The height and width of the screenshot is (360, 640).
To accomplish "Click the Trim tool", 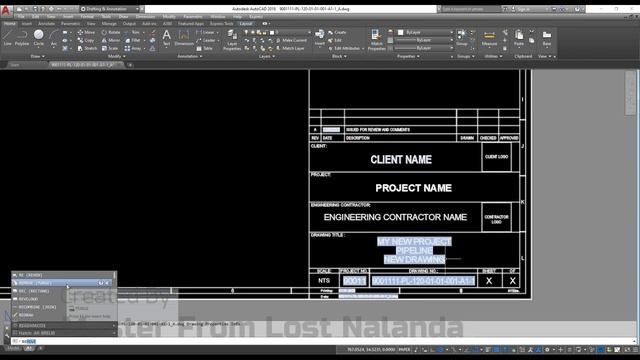I will click(x=133, y=32).
